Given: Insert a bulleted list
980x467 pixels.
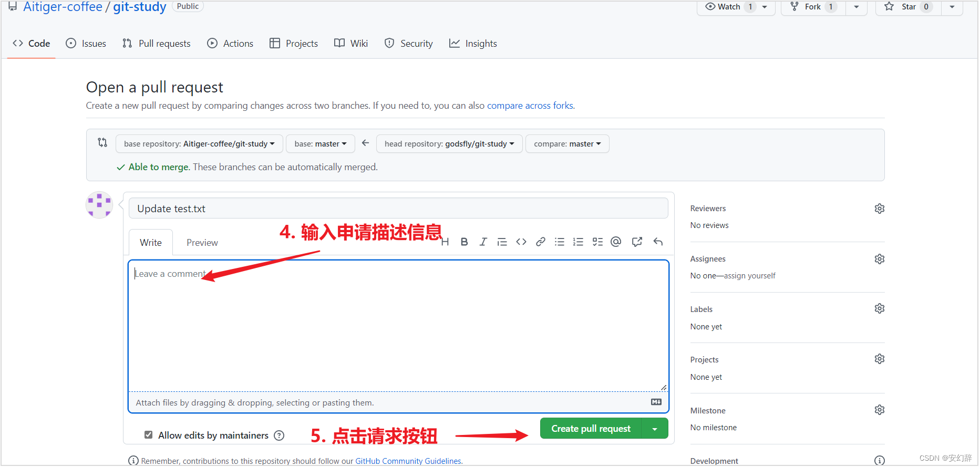Looking at the screenshot, I should 560,242.
